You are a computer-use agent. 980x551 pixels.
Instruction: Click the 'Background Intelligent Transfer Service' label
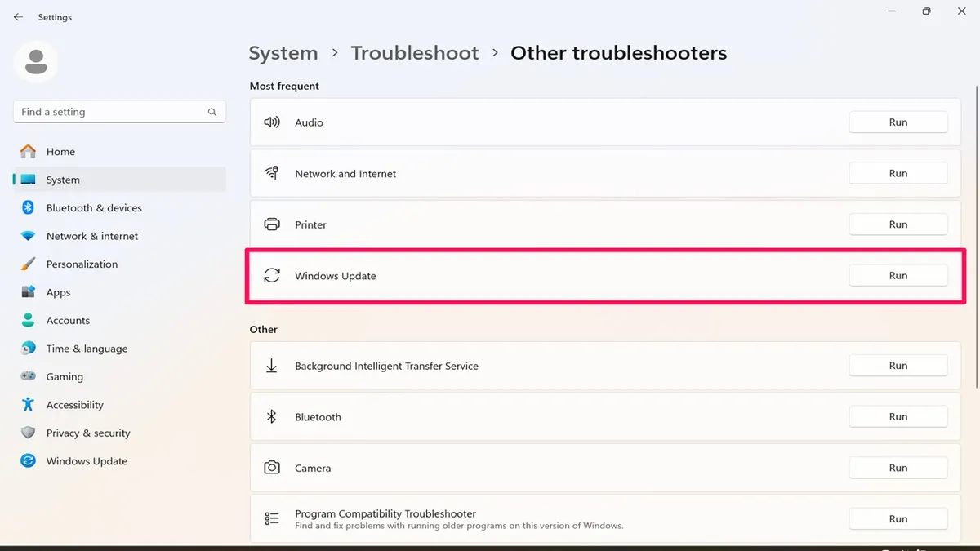(386, 366)
